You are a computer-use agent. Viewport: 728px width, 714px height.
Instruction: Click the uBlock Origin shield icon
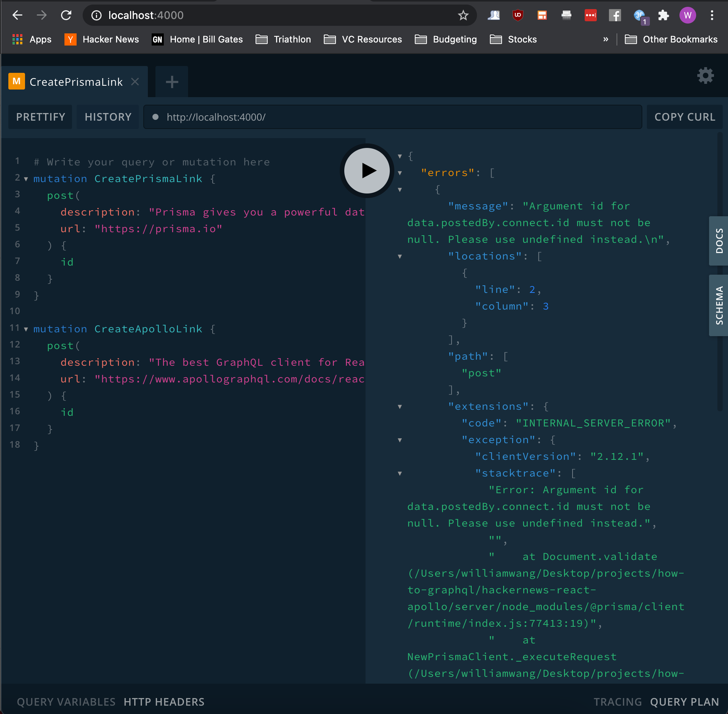pos(518,15)
